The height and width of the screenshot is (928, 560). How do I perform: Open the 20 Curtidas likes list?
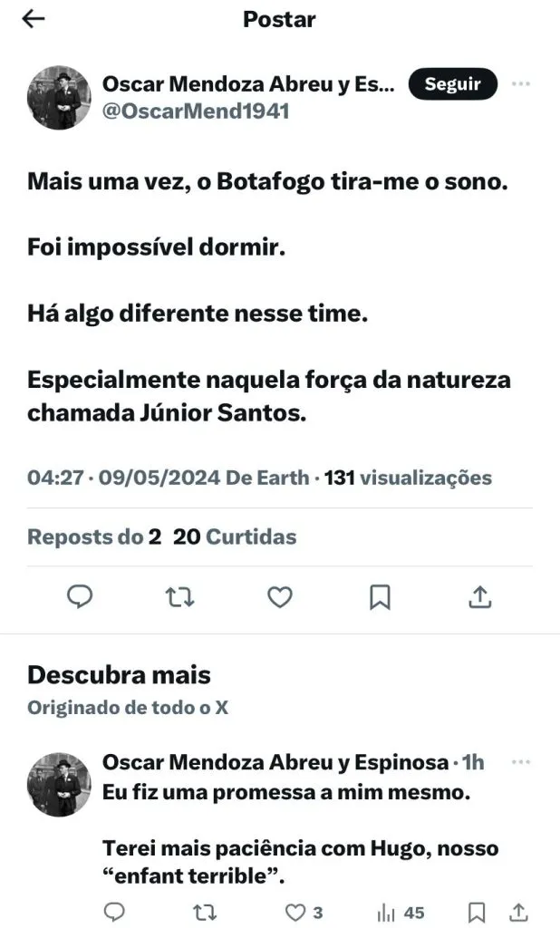click(235, 536)
